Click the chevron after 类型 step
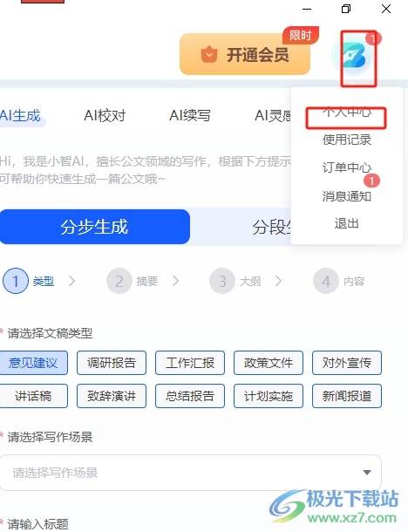This screenshot has height=532, width=408. pos(71,281)
